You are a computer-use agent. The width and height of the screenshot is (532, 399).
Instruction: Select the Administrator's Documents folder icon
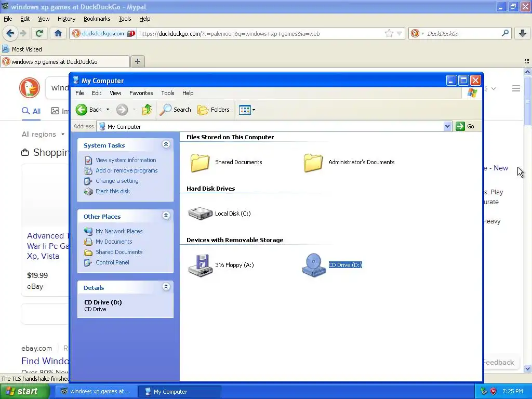point(313,163)
